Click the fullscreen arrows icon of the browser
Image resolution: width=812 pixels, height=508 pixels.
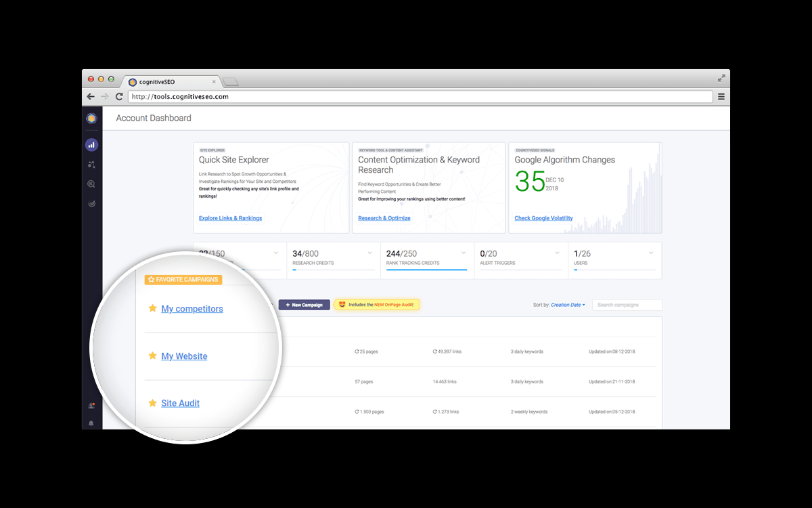(x=721, y=79)
